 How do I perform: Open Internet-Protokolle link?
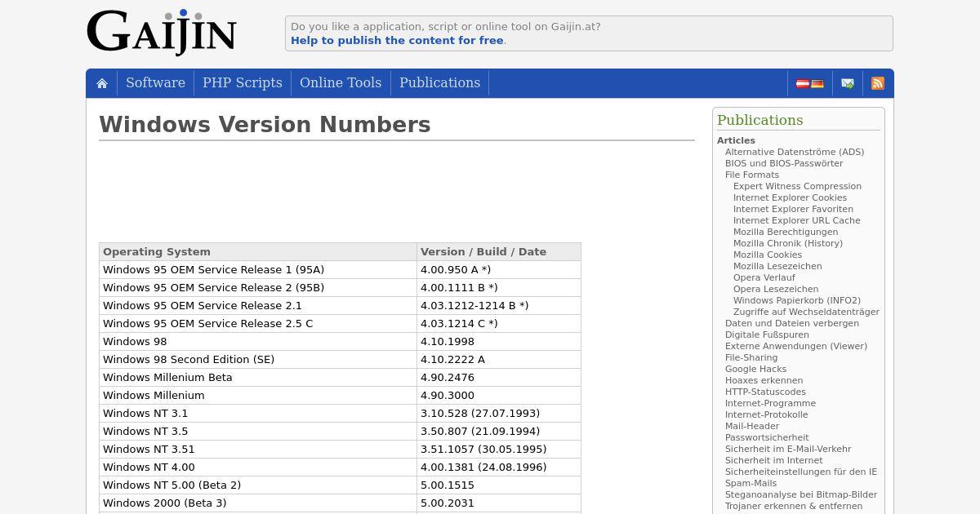(x=766, y=414)
